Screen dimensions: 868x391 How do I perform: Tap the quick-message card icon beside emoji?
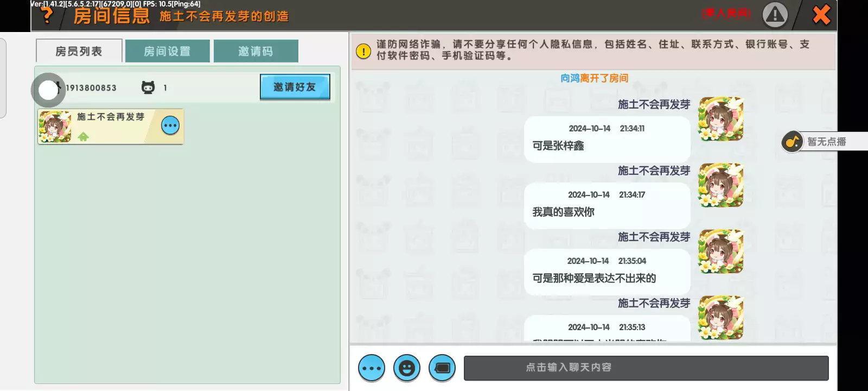442,368
